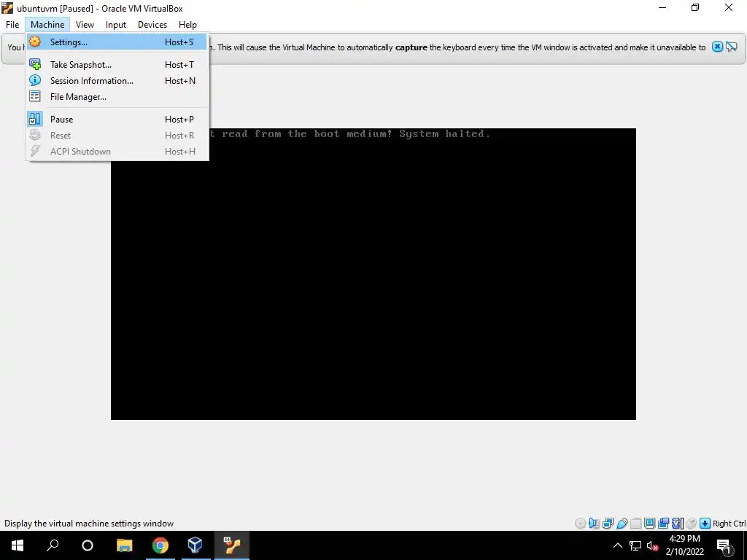747x560 pixels.
Task: Open the taskbar clock and date
Action: click(x=684, y=545)
